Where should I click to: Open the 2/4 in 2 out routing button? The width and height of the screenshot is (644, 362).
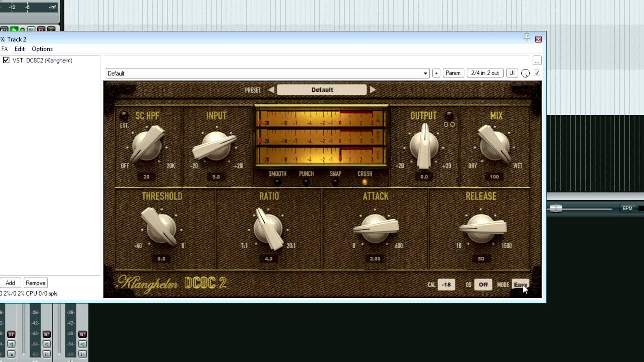point(485,73)
